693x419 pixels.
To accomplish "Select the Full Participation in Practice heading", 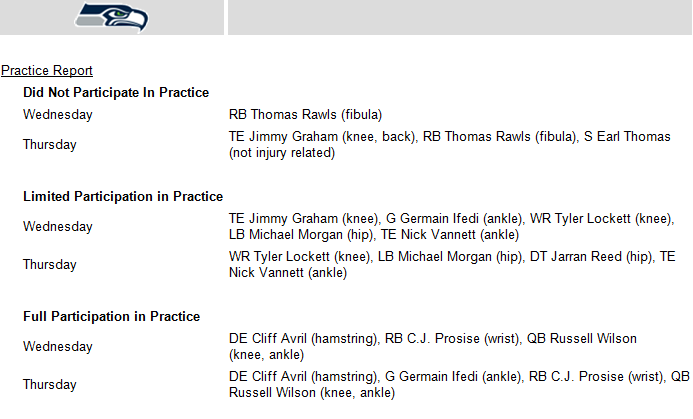I will pyautogui.click(x=111, y=316).
